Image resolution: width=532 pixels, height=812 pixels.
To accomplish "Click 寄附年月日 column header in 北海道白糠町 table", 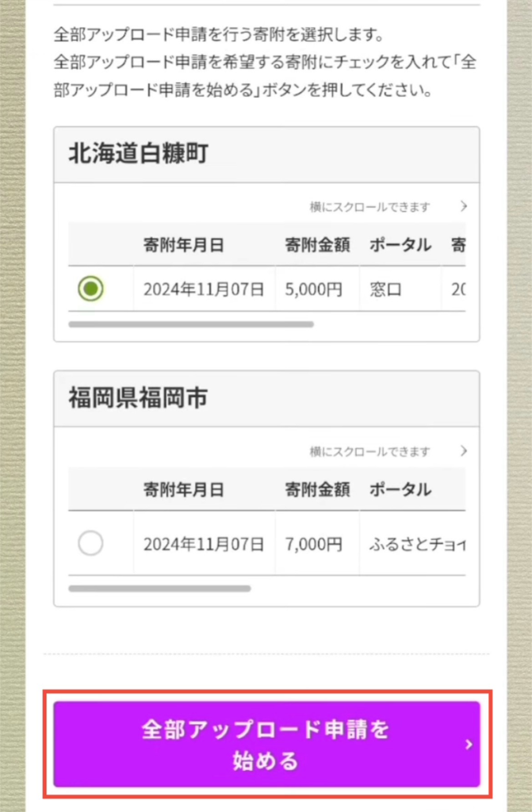I will [x=184, y=245].
